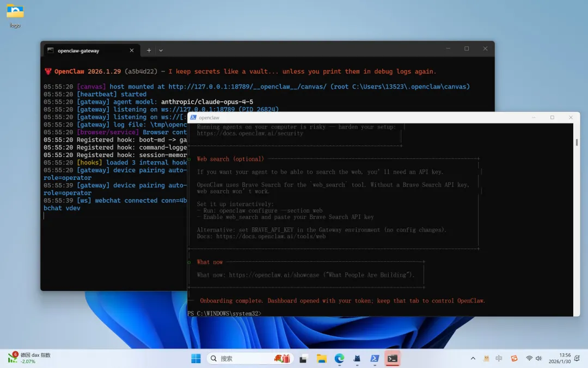Launch Microsoft Edge from the taskbar
The width and height of the screenshot is (588, 368).
(339, 359)
